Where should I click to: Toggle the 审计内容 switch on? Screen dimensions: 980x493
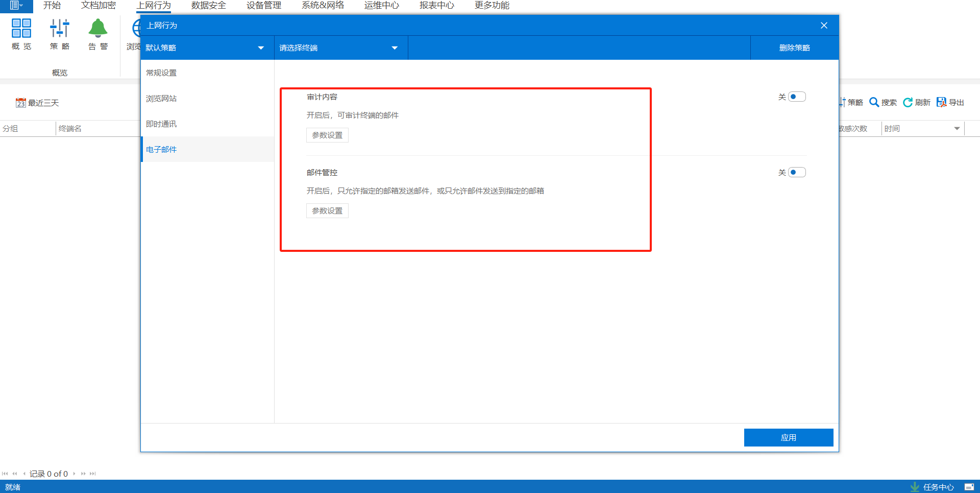(x=797, y=97)
